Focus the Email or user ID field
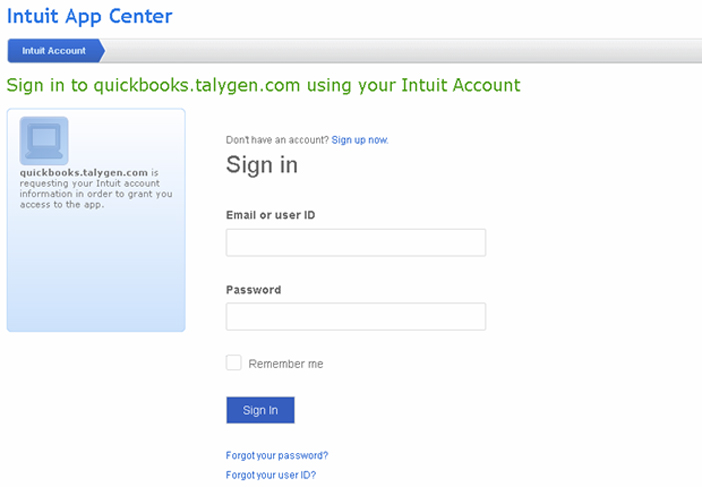This screenshot has height=487, width=702. 356,243
